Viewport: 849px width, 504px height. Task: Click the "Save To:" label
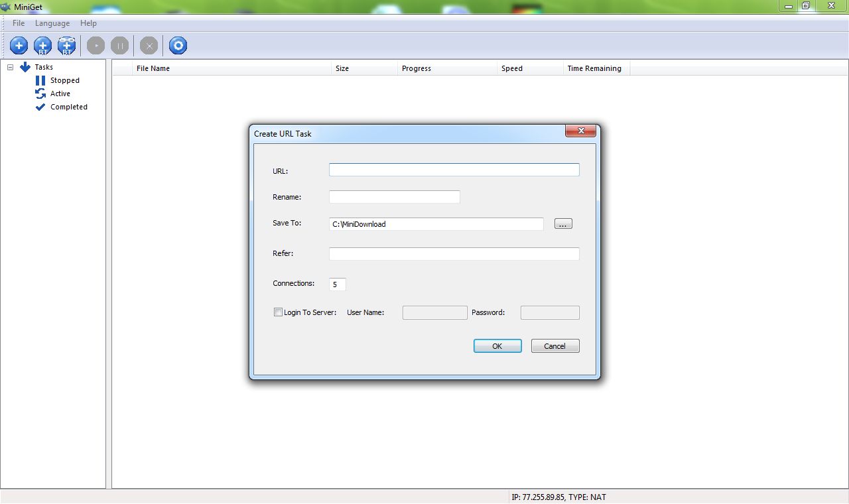click(x=287, y=223)
